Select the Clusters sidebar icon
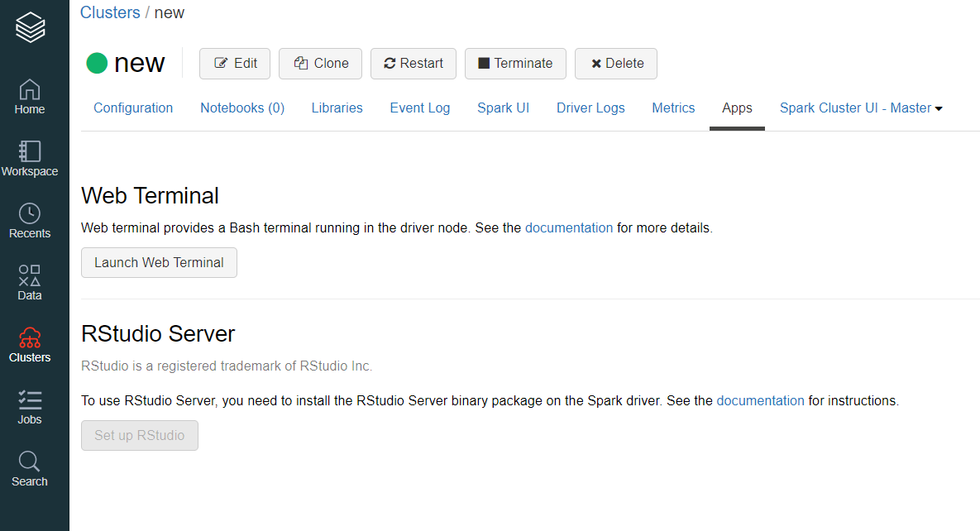 [30, 345]
